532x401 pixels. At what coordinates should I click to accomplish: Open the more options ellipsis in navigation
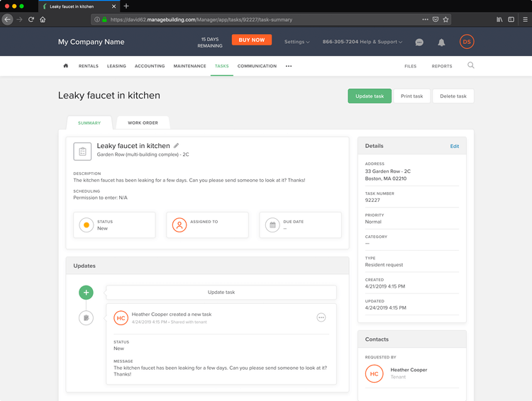pyautogui.click(x=289, y=66)
